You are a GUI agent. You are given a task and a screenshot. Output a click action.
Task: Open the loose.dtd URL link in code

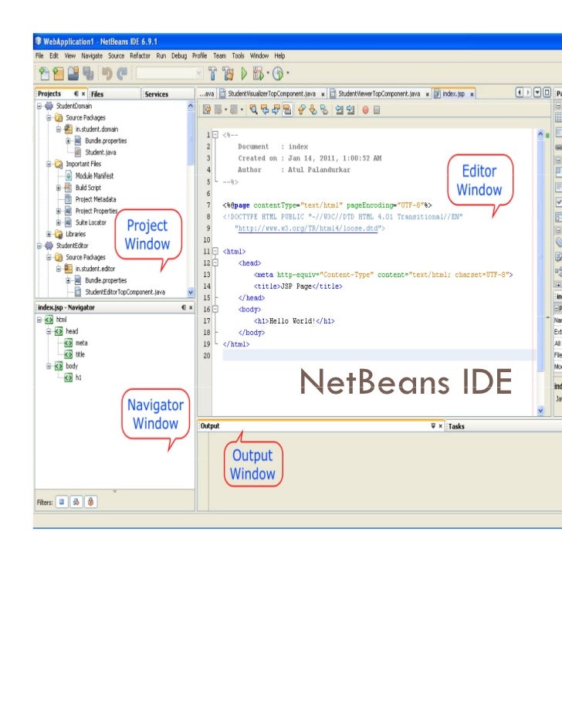coord(308,229)
